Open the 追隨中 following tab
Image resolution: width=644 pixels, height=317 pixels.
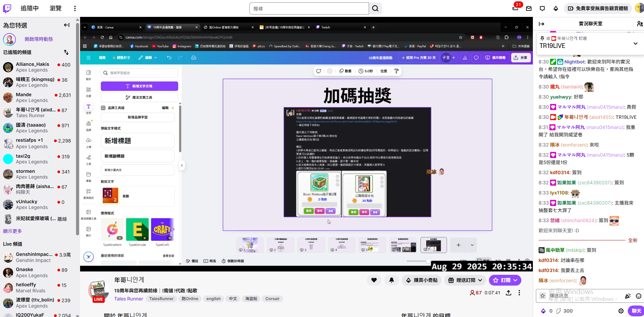[x=29, y=8]
